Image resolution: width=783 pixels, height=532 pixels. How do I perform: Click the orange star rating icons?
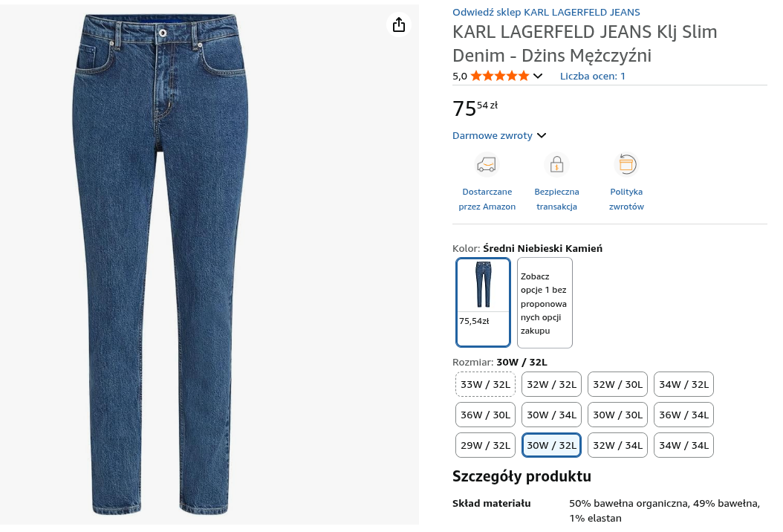tap(499, 76)
